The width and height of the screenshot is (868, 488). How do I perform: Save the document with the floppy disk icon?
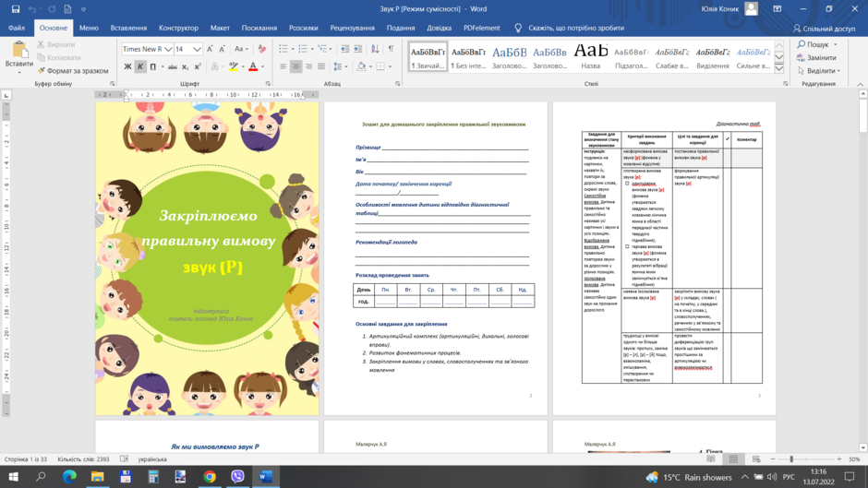click(x=15, y=9)
